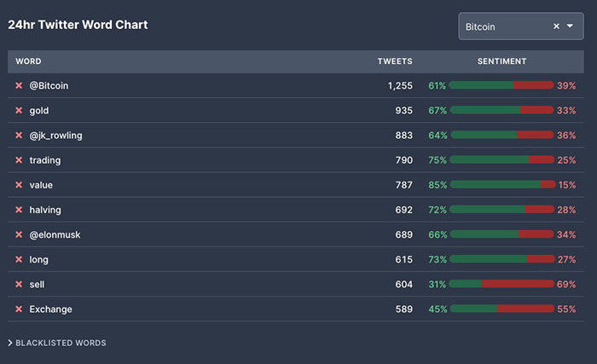597x364 pixels.
Task: Sort by the Word column header
Action: pos(28,61)
